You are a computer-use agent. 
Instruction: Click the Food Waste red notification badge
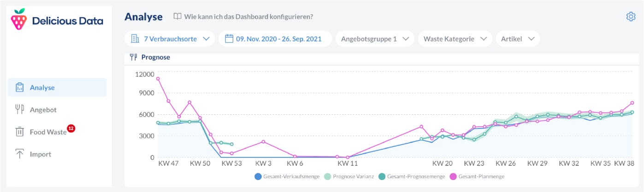(x=71, y=128)
